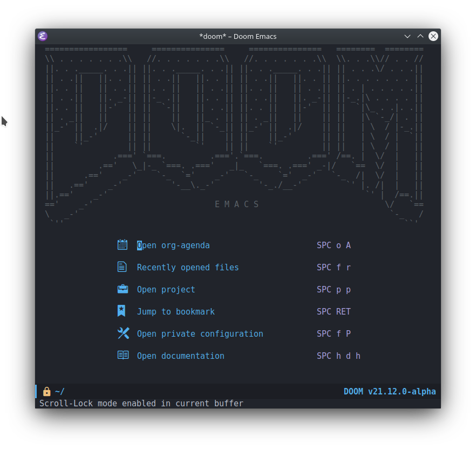
Task: Click the yellow padlock icon in the modeline
Action: [x=46, y=391]
